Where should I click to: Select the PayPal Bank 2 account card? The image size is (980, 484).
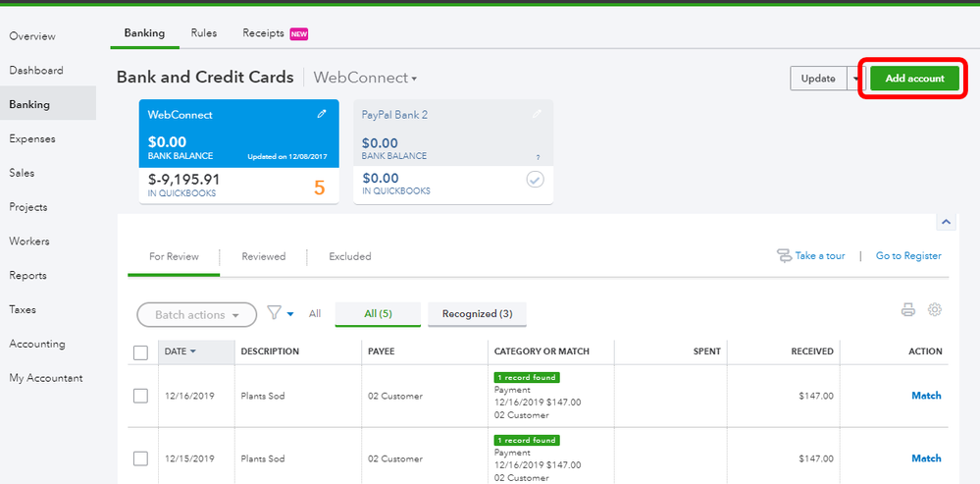pos(453,151)
